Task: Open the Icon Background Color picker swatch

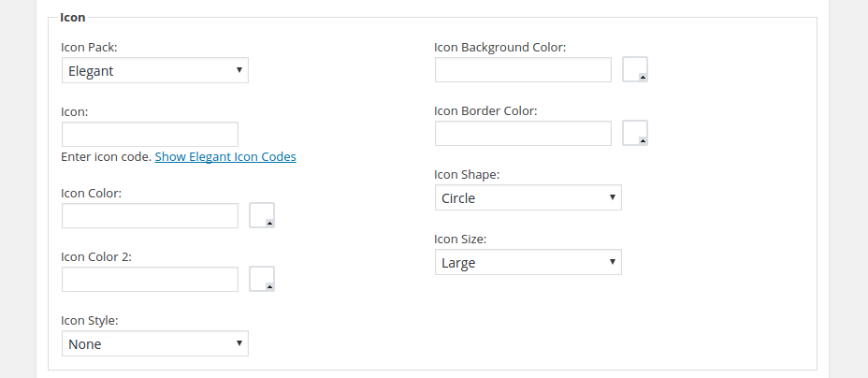Action: (x=635, y=69)
